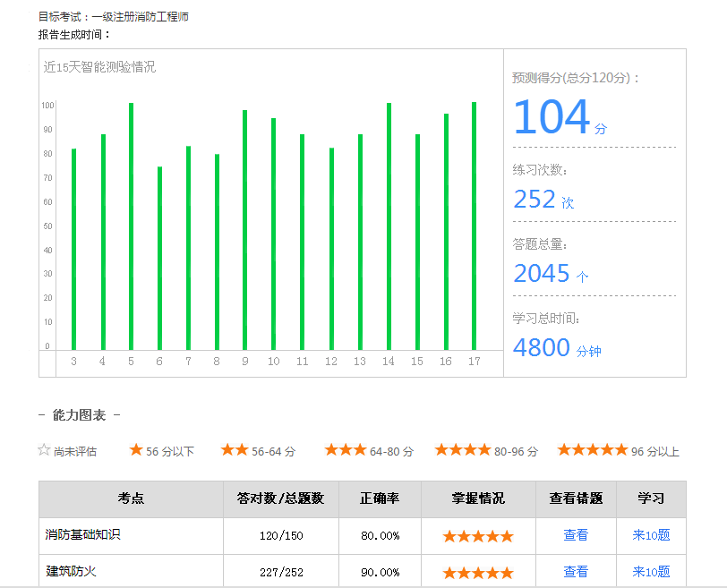Click the 建筑防火 topic name
Screen dimensions: 727x588
coord(71,571)
